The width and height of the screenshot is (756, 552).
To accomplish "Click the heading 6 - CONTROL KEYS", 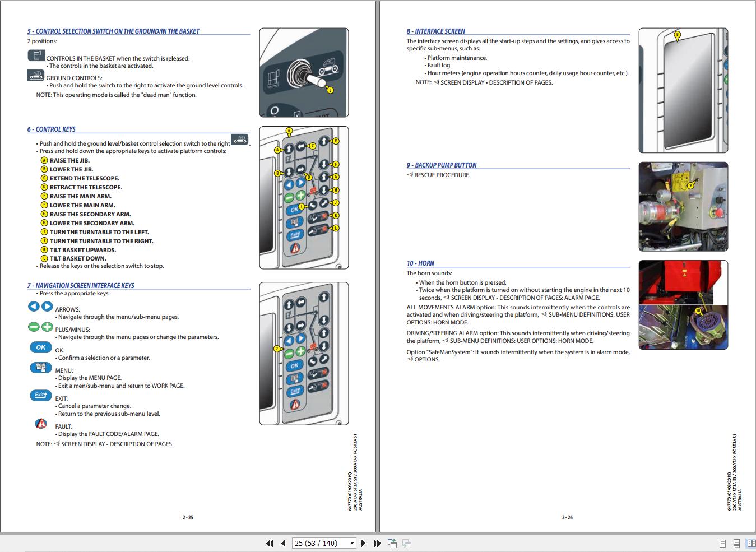I will coord(52,129).
